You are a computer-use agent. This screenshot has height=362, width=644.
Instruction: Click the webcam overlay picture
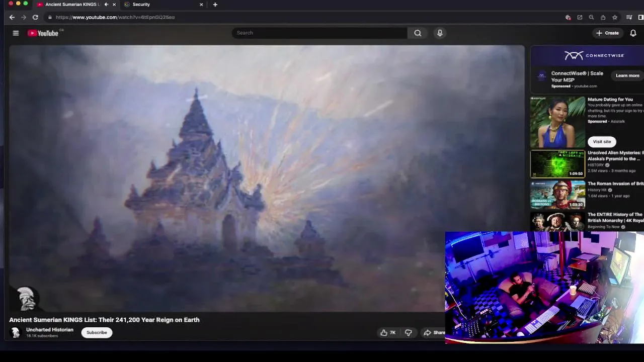point(544,288)
